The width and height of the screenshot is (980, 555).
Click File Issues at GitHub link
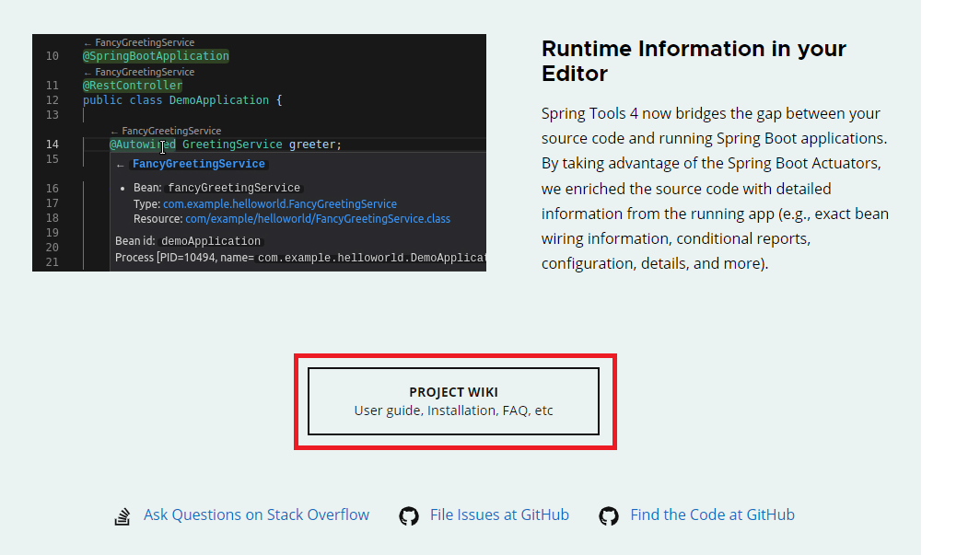pyautogui.click(x=499, y=515)
